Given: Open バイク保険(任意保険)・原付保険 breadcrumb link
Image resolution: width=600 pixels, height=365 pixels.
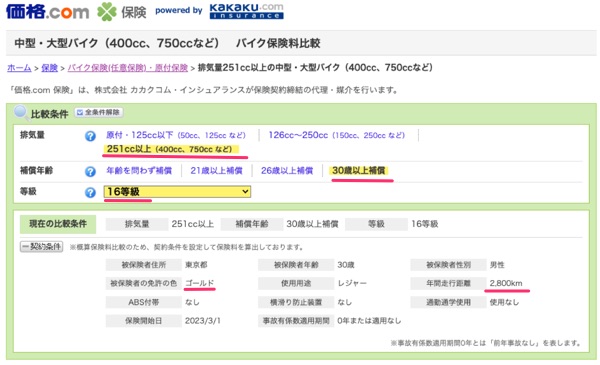Looking at the screenshot, I should tap(128, 68).
